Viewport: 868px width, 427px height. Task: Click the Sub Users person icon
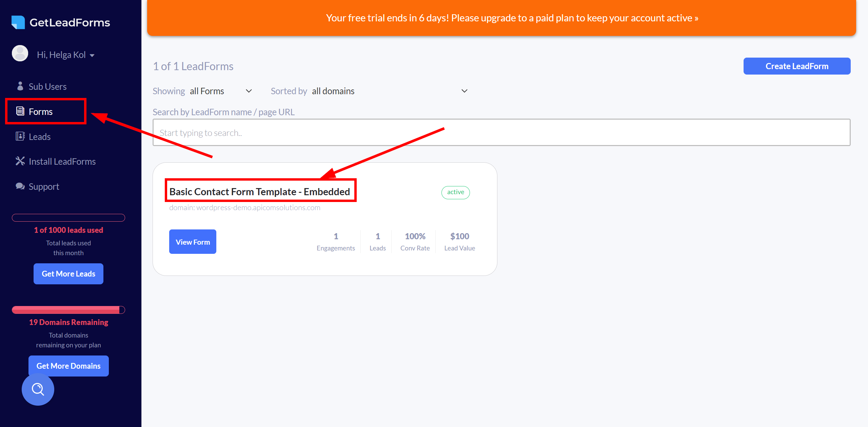point(20,86)
